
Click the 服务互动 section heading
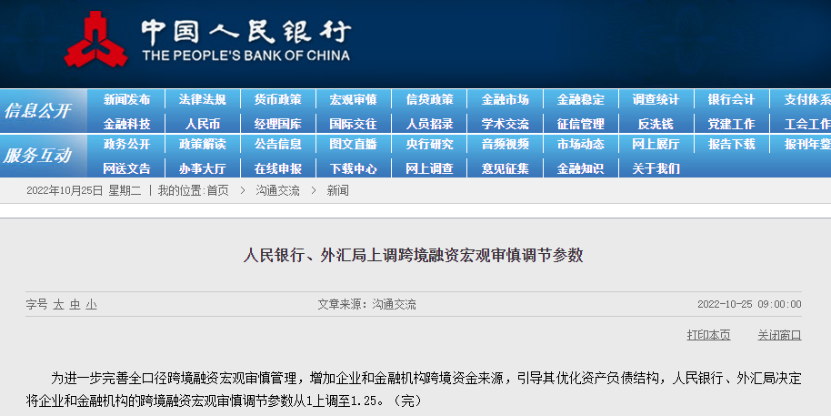click(x=38, y=155)
